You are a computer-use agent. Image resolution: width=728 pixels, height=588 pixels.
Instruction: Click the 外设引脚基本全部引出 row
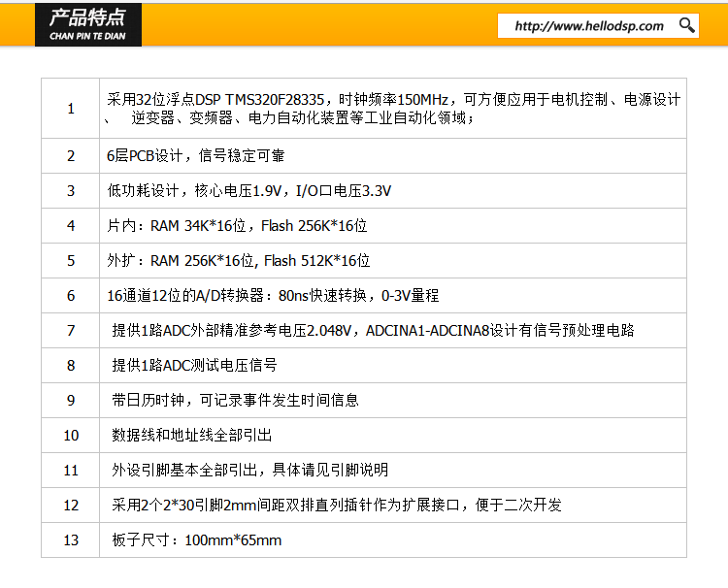[249, 471]
